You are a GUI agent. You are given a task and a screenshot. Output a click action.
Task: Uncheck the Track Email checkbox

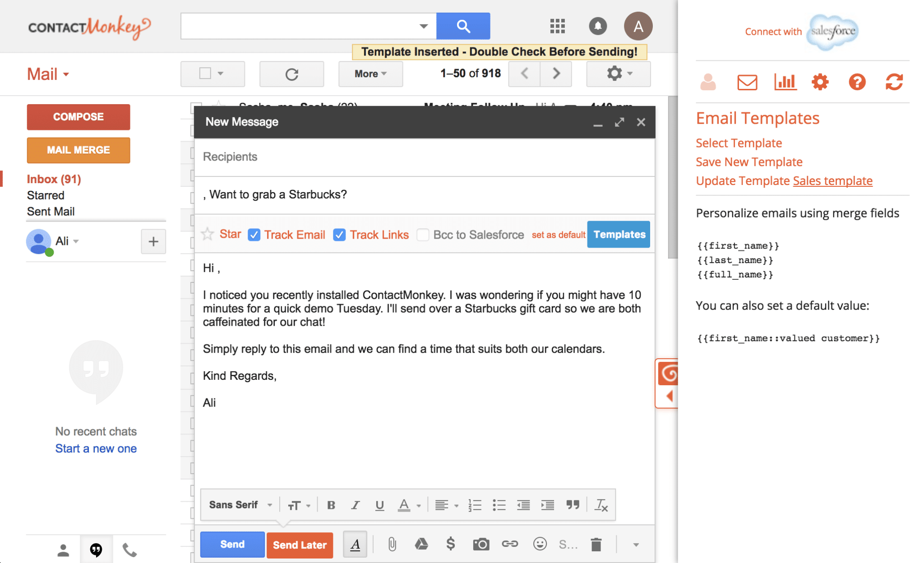click(254, 235)
